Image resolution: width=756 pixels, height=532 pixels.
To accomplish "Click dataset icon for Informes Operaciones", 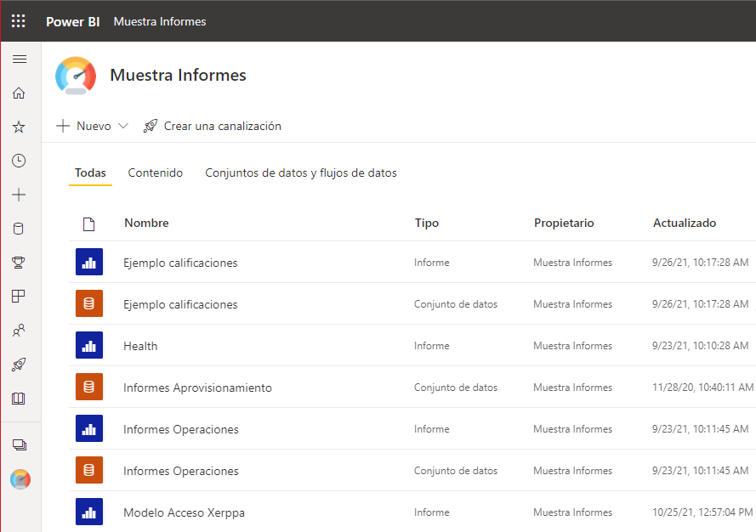I will [89, 470].
